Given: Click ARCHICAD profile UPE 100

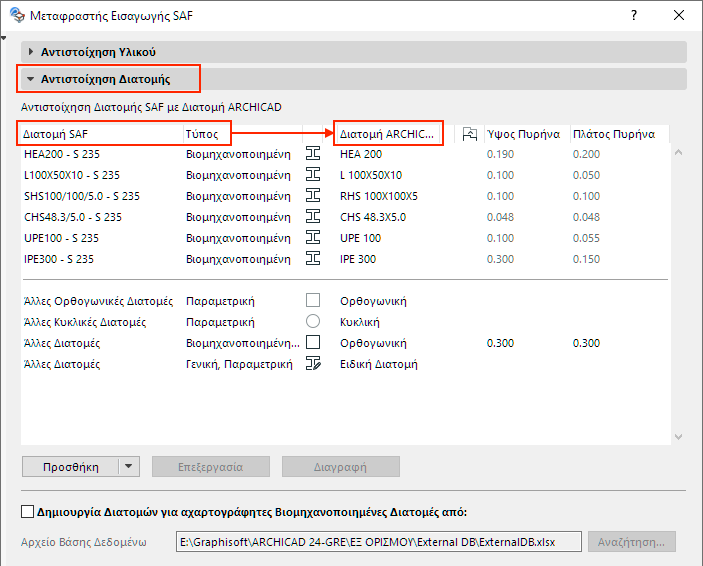Looking at the screenshot, I should pos(360,238).
